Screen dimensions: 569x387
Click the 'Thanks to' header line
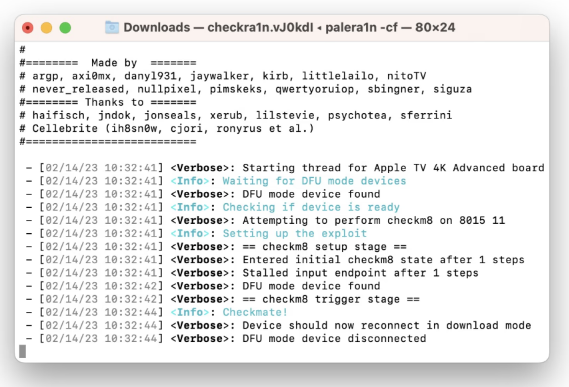[108, 102]
